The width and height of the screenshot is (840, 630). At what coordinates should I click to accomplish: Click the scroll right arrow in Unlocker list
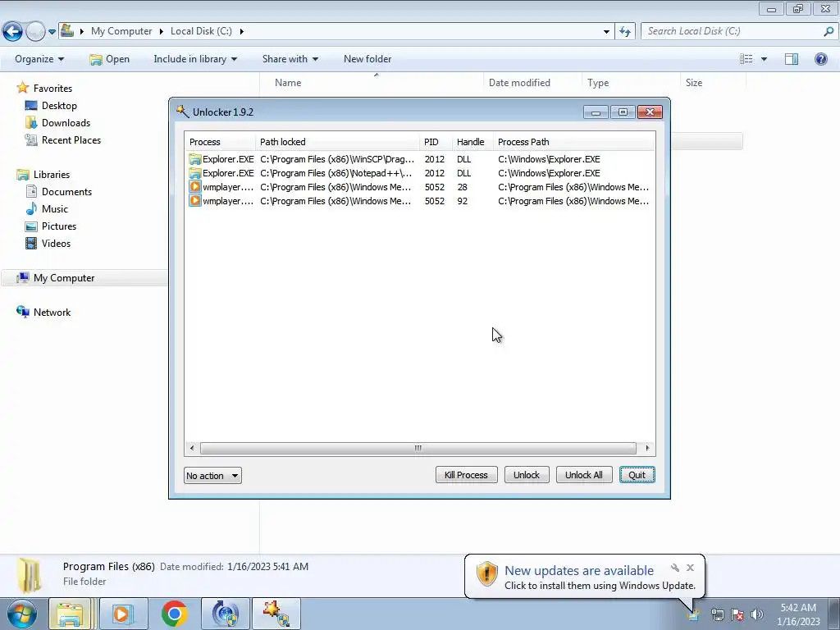pos(648,448)
